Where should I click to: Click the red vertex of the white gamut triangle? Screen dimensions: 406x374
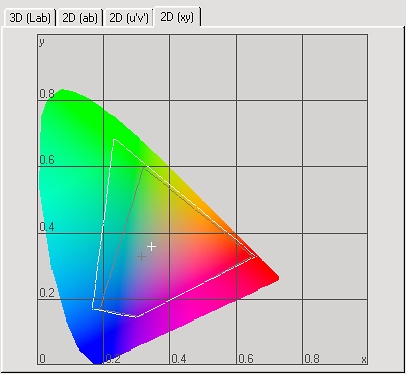click(255, 257)
